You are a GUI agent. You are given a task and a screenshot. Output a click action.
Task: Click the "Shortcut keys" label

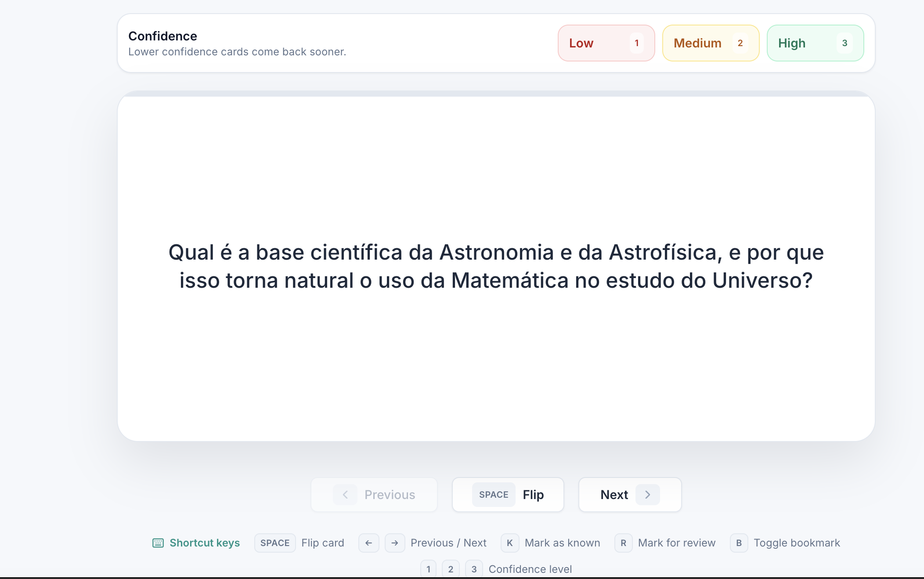point(205,543)
